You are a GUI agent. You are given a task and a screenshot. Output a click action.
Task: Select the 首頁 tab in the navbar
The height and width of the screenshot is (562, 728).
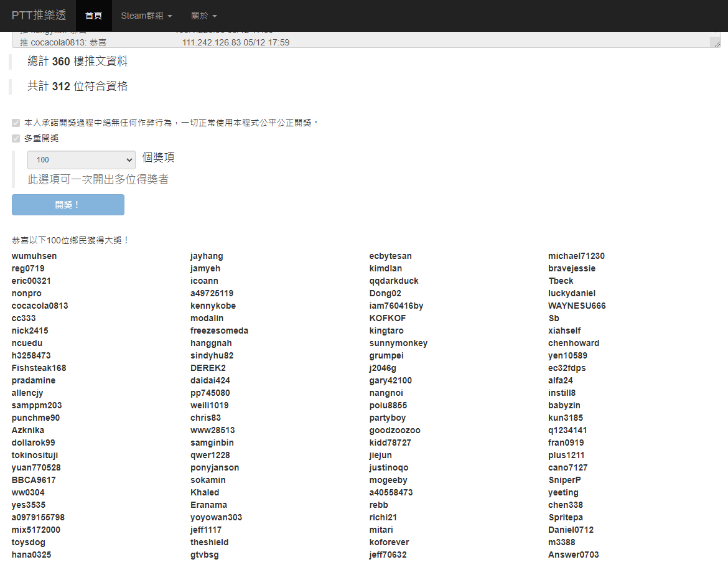(x=93, y=16)
